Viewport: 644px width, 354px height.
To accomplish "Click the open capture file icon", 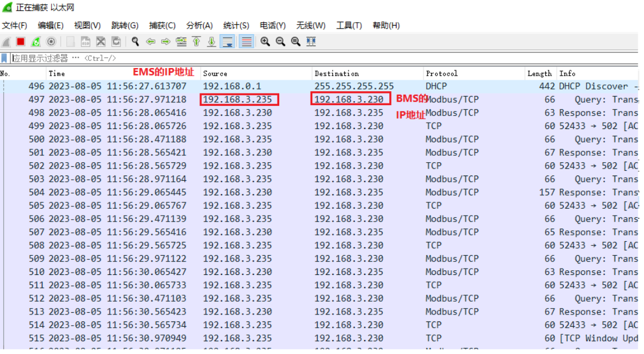I will coord(70,41).
